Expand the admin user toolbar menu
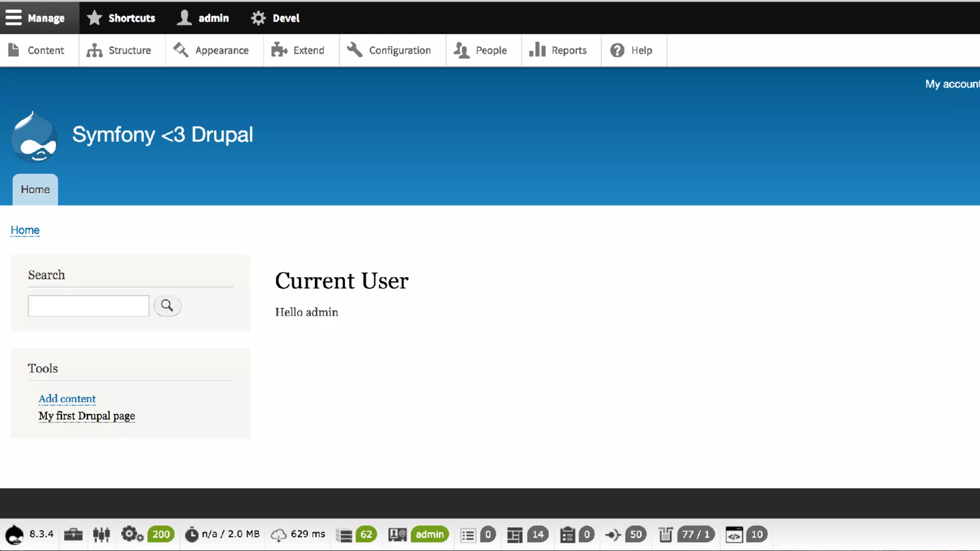 click(x=203, y=18)
